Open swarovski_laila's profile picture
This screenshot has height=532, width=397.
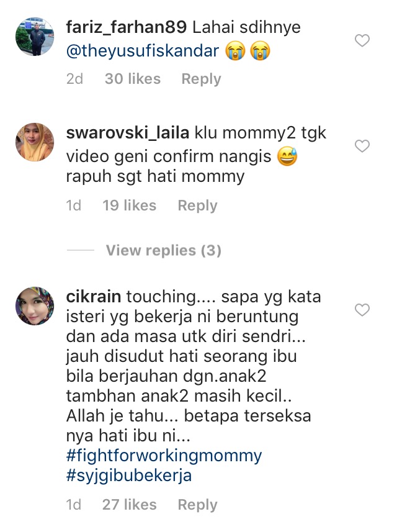[x=35, y=142]
